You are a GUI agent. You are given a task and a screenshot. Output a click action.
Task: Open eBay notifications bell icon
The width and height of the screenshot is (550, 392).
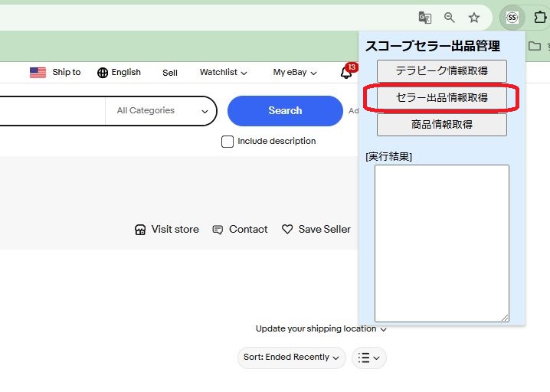coord(346,73)
